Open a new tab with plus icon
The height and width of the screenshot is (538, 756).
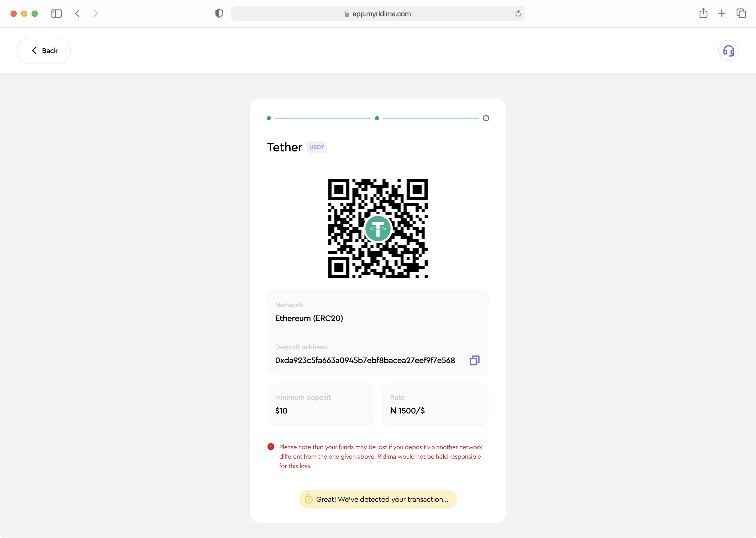click(722, 13)
